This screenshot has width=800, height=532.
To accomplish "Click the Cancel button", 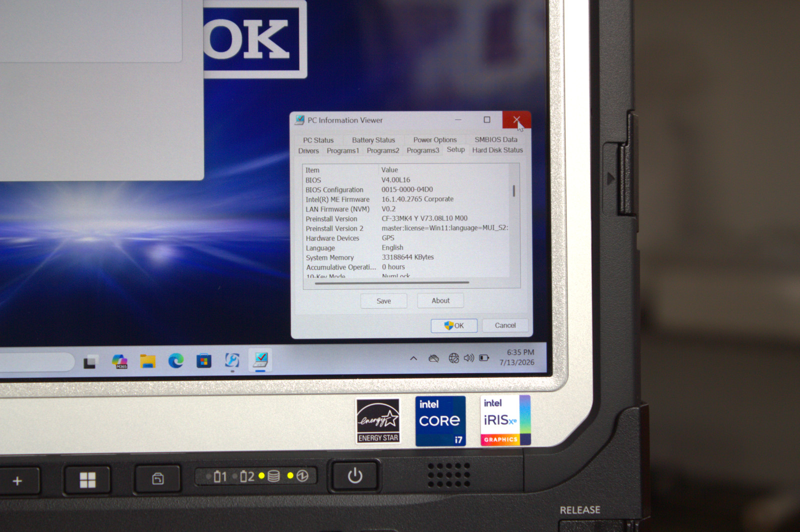I will click(x=505, y=325).
